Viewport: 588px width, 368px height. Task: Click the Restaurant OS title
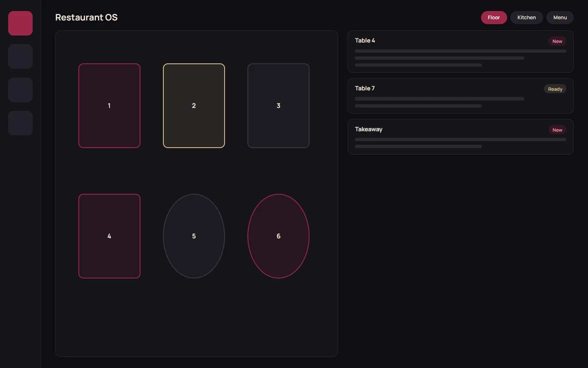coord(86,17)
